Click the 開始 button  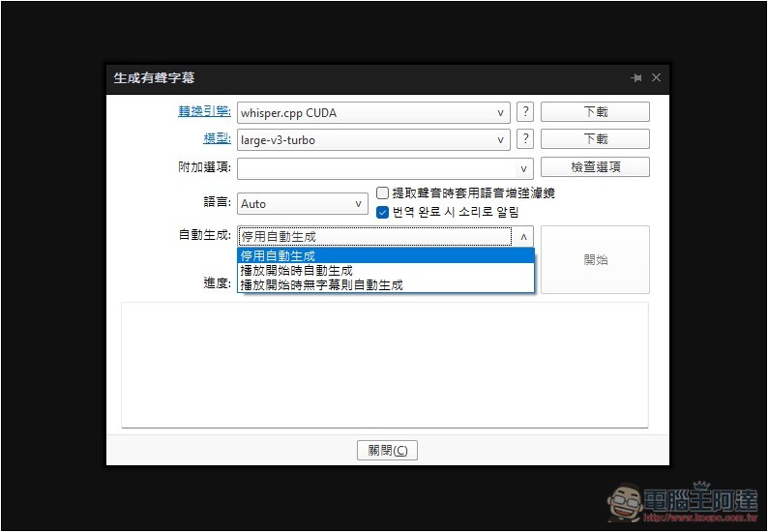coord(595,259)
